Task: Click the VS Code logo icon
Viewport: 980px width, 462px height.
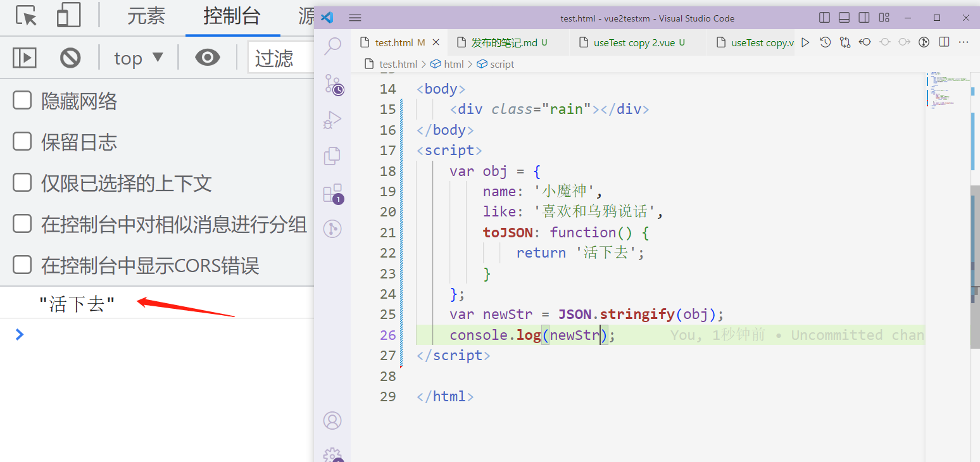Action: 327,18
